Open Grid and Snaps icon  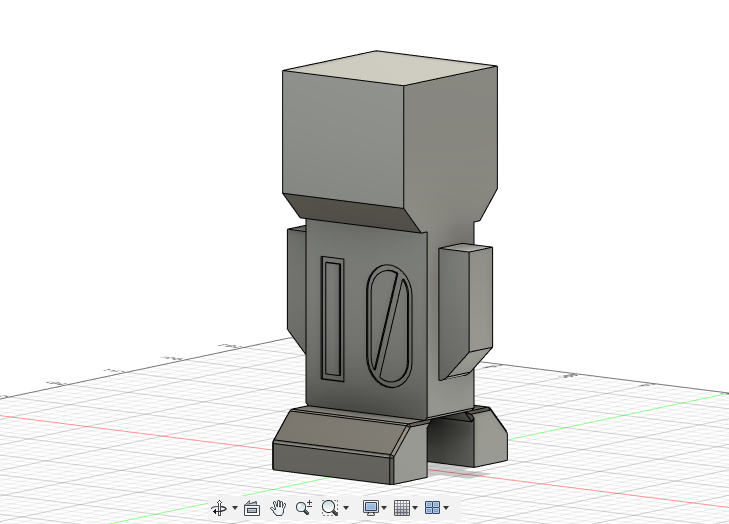point(402,508)
